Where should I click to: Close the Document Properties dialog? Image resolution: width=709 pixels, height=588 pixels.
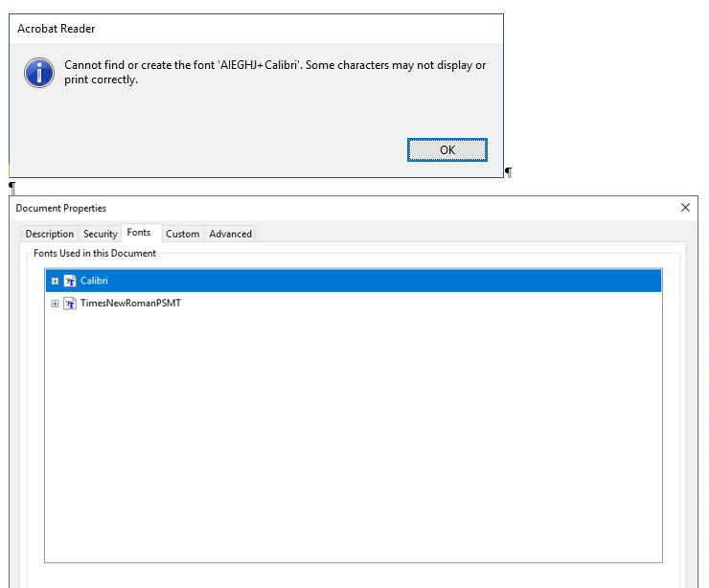coord(685,208)
